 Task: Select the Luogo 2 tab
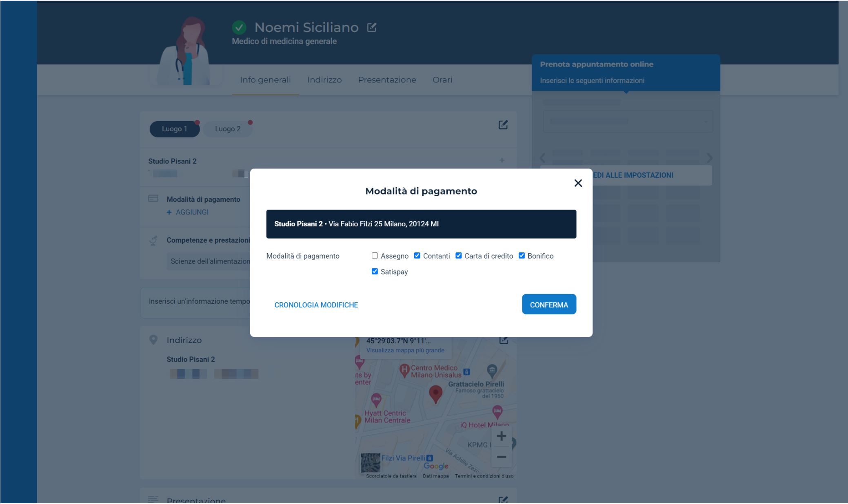228,129
